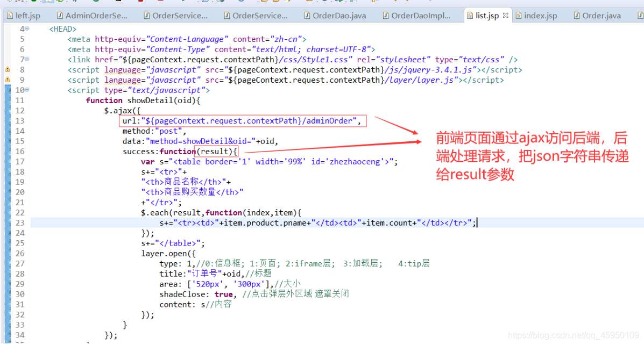The image size is (644, 345).
Task: Click the warning marker on line 9
Action: pyautogui.click(x=8, y=80)
